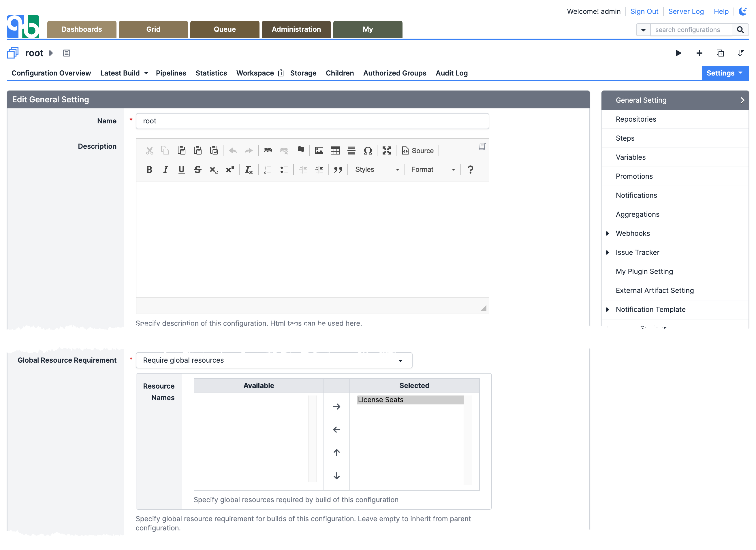
Task: Toggle the Source view in editor
Action: point(418,151)
